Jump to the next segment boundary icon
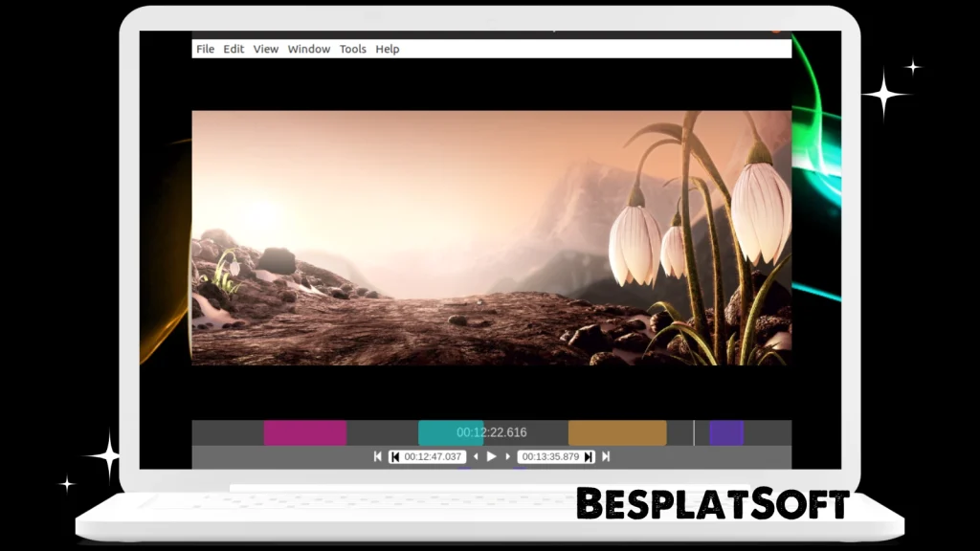 (x=605, y=457)
